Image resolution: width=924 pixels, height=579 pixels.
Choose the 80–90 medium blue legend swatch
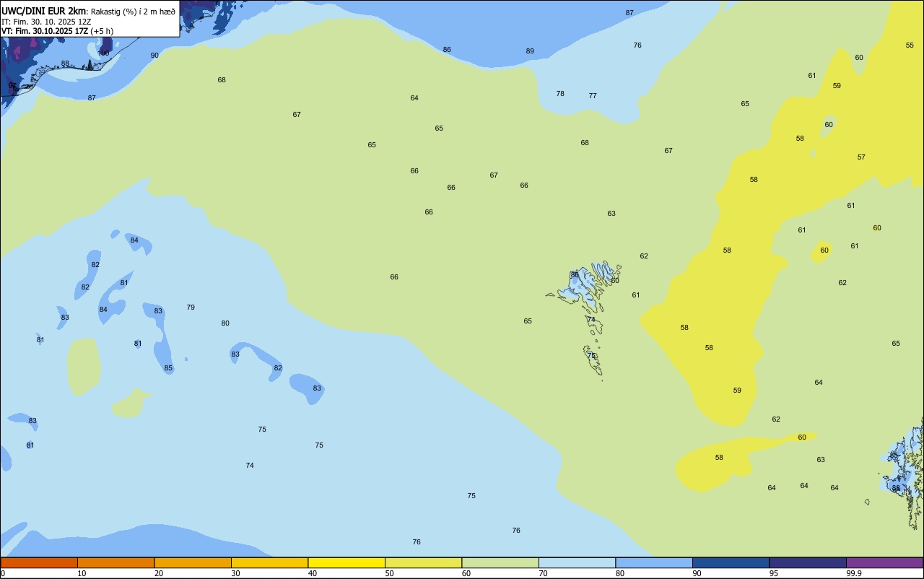click(x=654, y=562)
